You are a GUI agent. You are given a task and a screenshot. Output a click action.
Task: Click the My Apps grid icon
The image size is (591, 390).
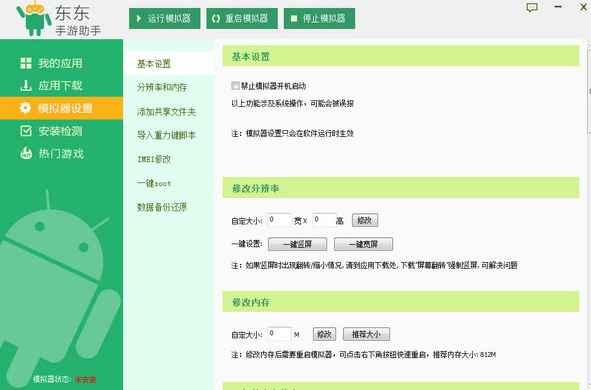click(26, 63)
